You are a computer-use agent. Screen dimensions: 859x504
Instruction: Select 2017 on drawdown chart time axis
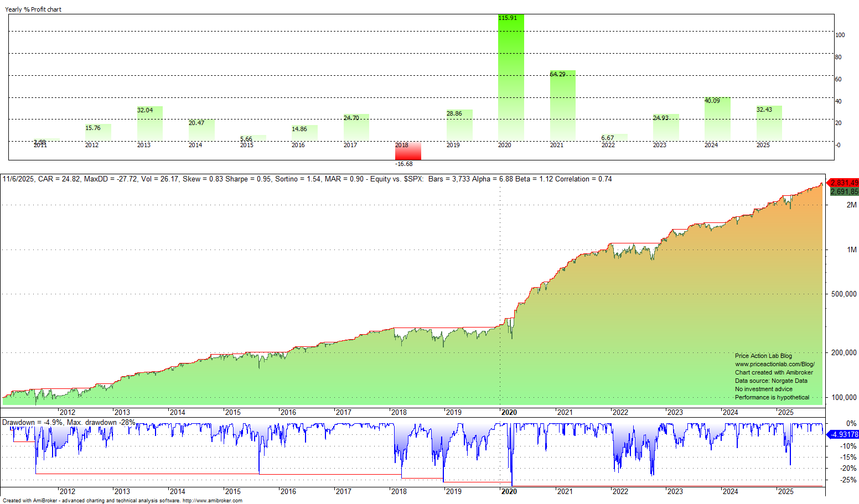tap(343, 491)
